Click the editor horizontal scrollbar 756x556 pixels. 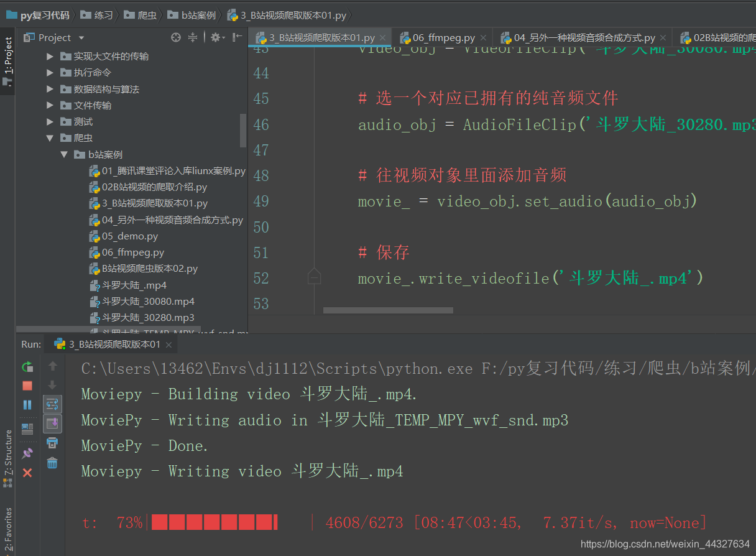(x=389, y=310)
